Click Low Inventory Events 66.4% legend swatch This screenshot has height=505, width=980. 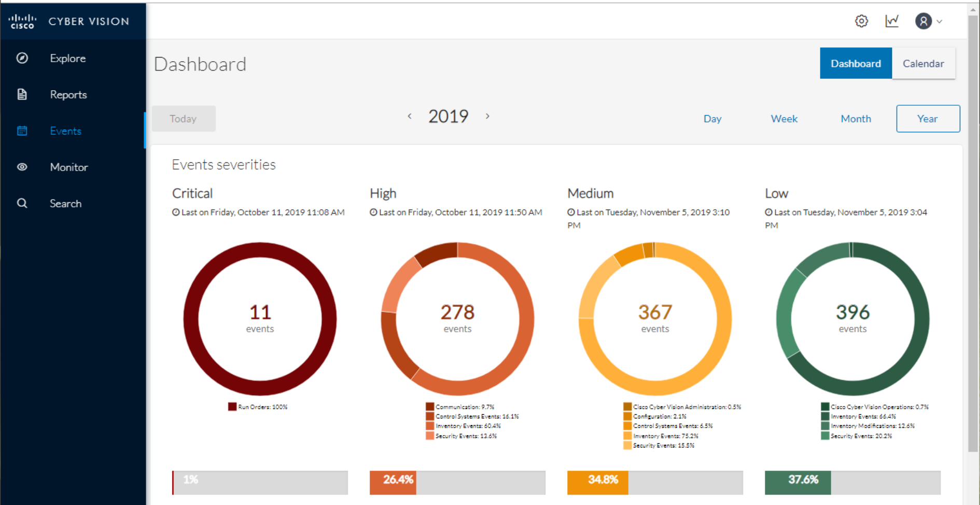click(825, 416)
